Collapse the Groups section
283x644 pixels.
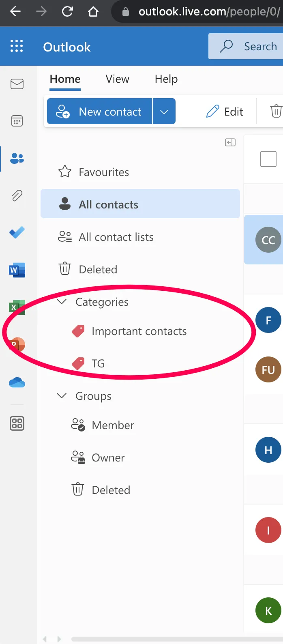coord(62,396)
